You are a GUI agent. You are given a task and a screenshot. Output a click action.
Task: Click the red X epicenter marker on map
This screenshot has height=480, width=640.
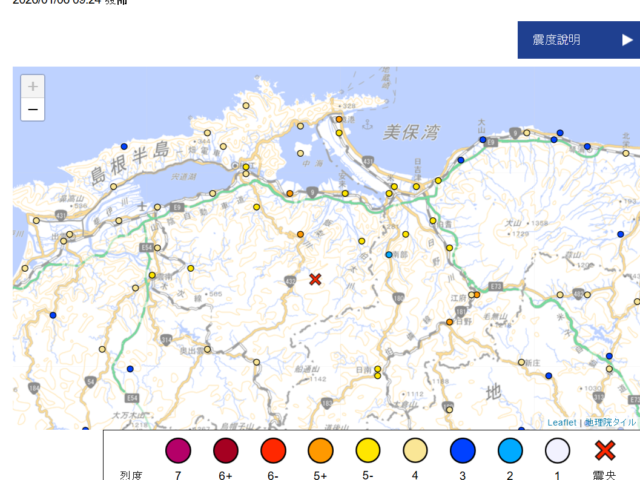pos(315,279)
